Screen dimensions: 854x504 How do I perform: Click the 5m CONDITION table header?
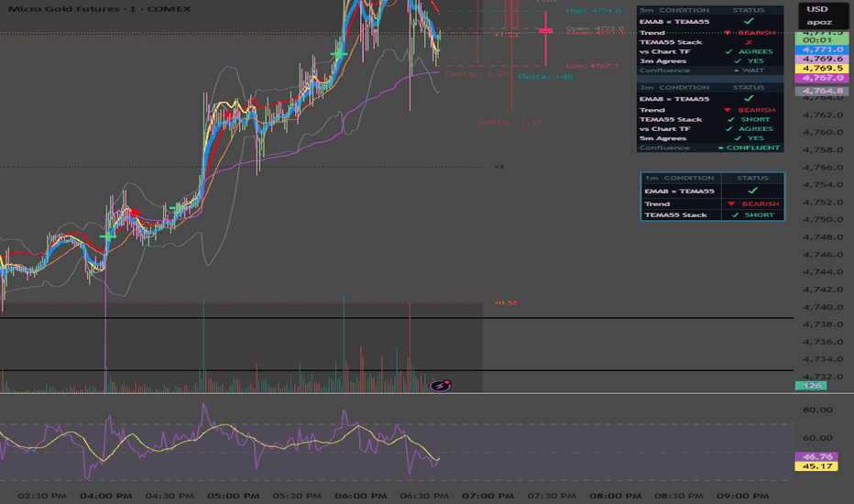673,10
